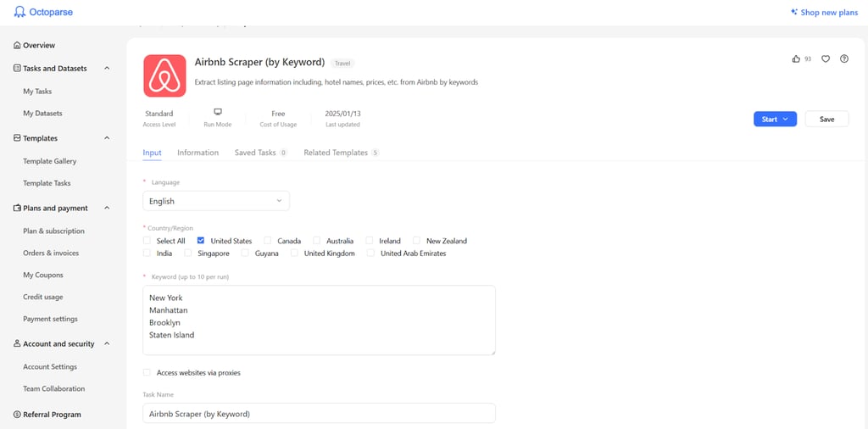Open Template Gallery
The image size is (868, 429).
pos(50,161)
